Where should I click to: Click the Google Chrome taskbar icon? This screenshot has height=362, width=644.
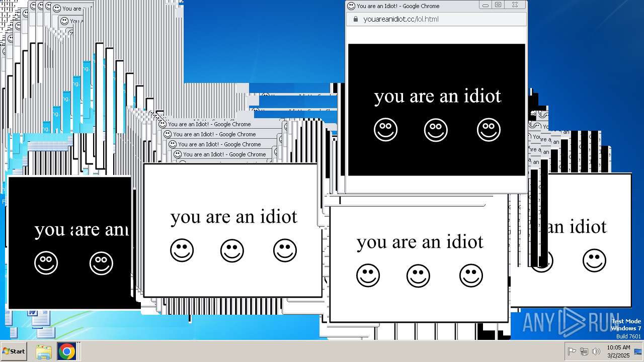(x=66, y=351)
